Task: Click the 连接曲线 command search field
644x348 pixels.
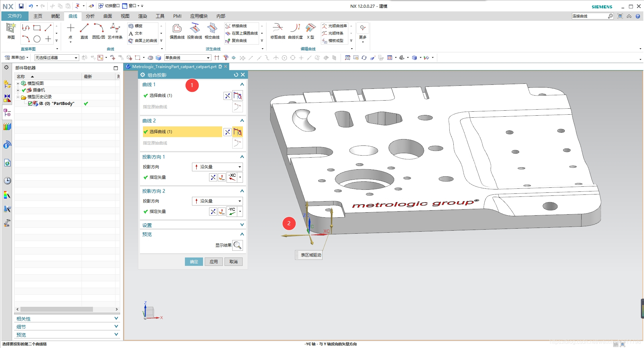Action: [x=590, y=16]
